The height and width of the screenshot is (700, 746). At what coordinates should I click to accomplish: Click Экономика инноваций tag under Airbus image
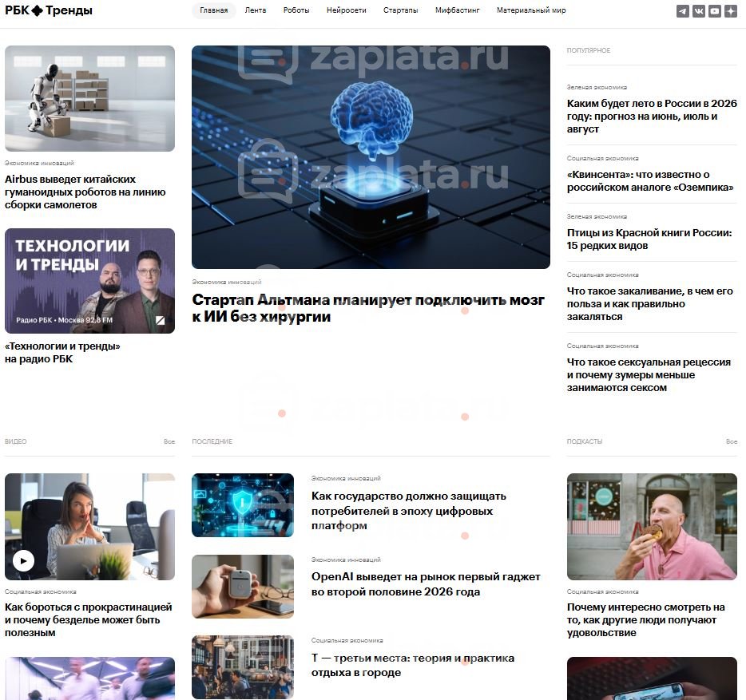[x=39, y=163]
